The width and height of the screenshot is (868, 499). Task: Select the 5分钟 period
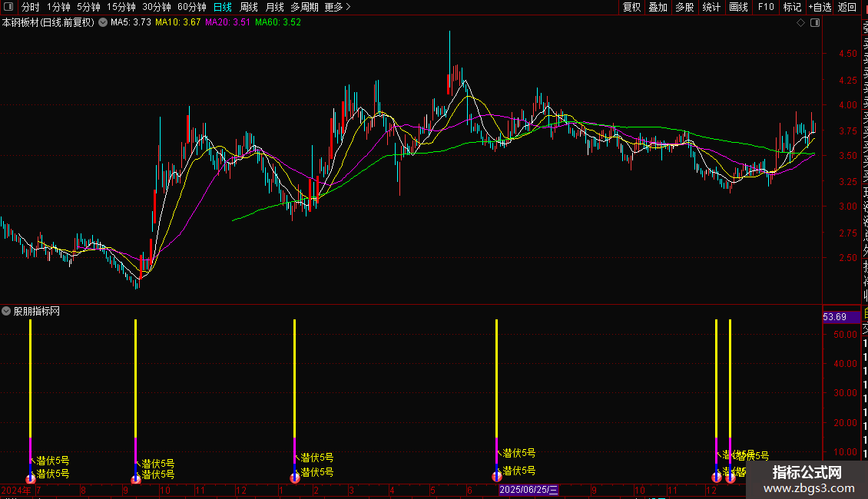tap(88, 7)
